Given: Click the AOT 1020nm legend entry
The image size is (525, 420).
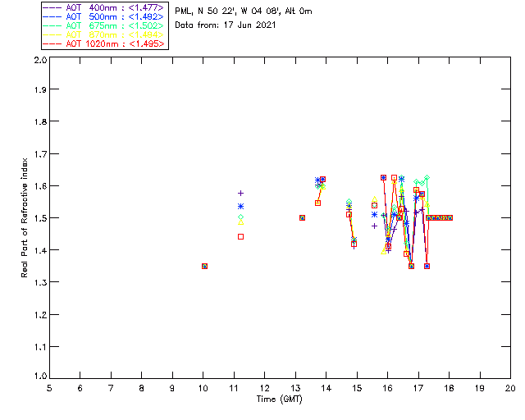Looking at the screenshot, I should [x=103, y=43].
